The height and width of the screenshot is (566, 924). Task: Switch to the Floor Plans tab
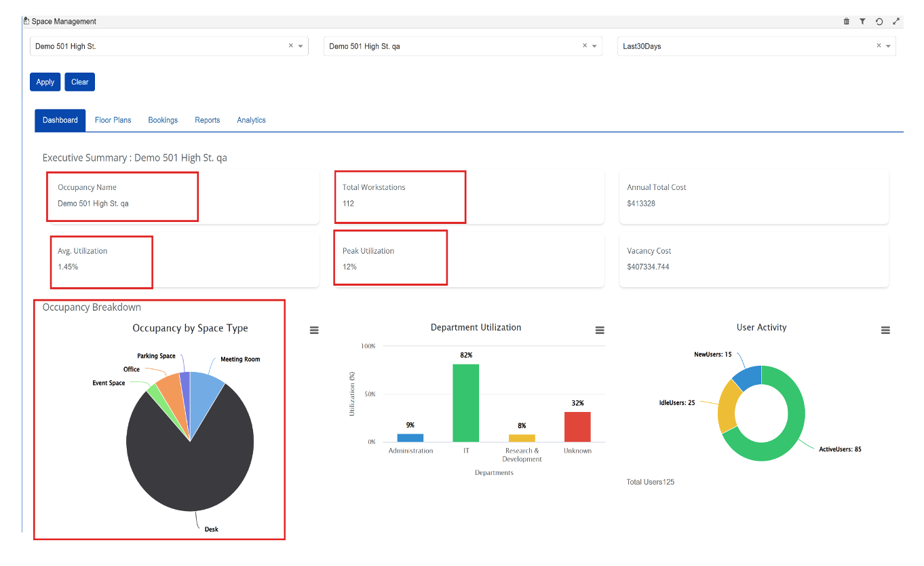[x=113, y=120]
